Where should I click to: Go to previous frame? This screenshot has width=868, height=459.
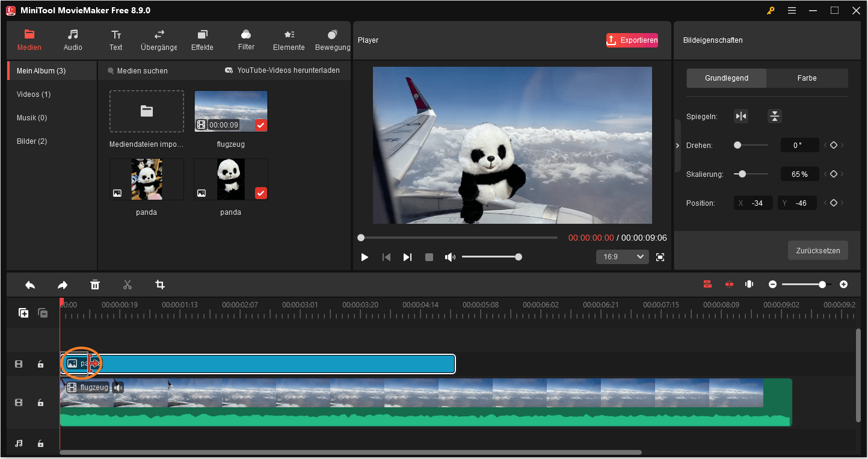(x=386, y=257)
